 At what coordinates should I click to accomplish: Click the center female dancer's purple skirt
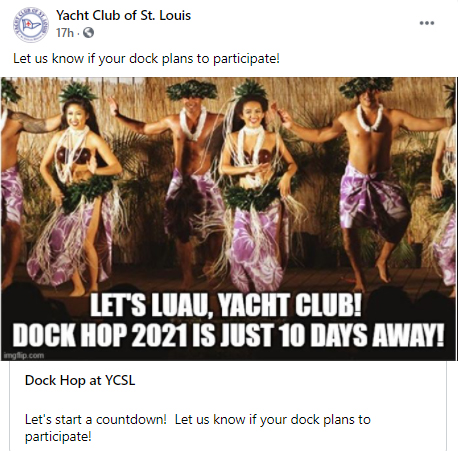tap(257, 245)
